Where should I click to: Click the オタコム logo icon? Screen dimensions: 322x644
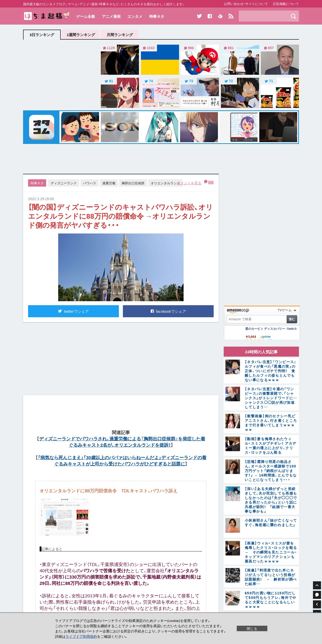(42, 127)
